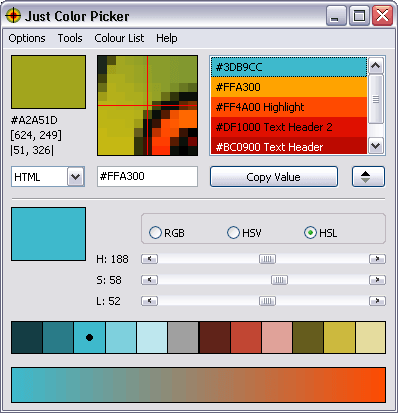Open the Colour List menu

tap(119, 38)
